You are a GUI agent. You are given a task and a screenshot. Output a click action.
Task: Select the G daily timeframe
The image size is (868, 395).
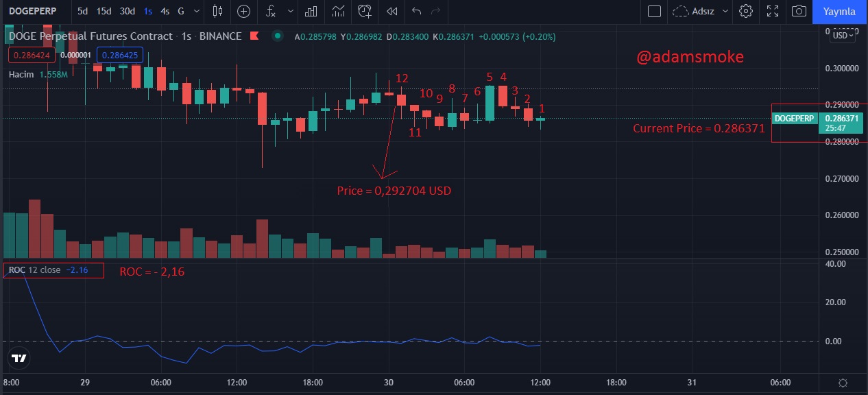tap(181, 11)
